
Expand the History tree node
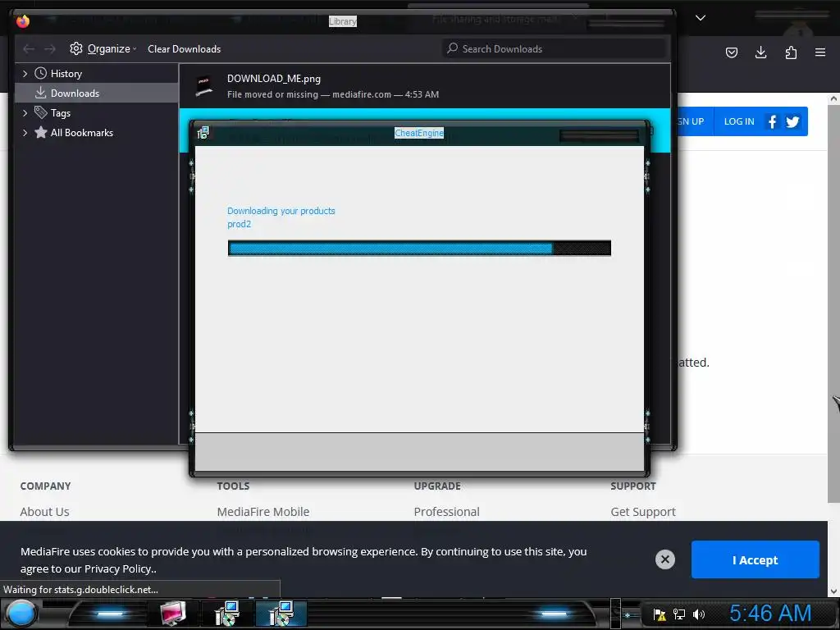(25, 73)
